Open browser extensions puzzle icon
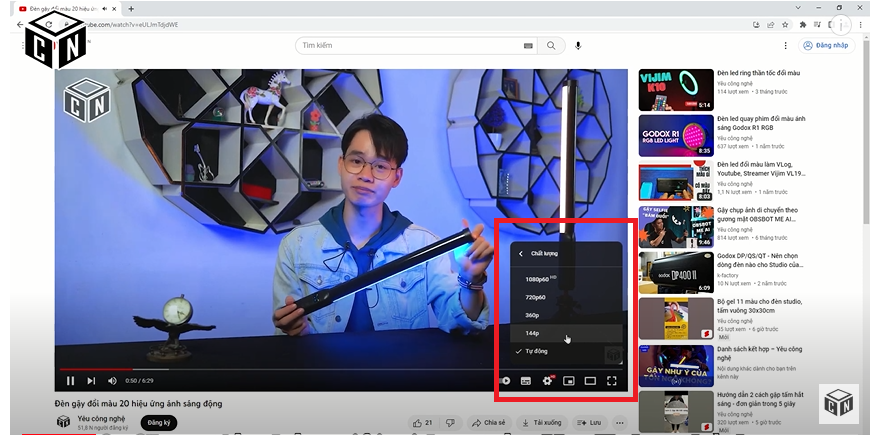 (x=802, y=24)
